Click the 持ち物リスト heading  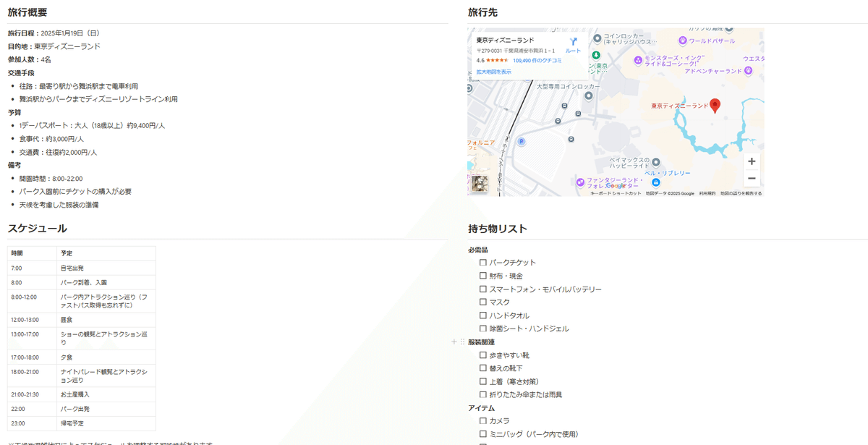[498, 229]
